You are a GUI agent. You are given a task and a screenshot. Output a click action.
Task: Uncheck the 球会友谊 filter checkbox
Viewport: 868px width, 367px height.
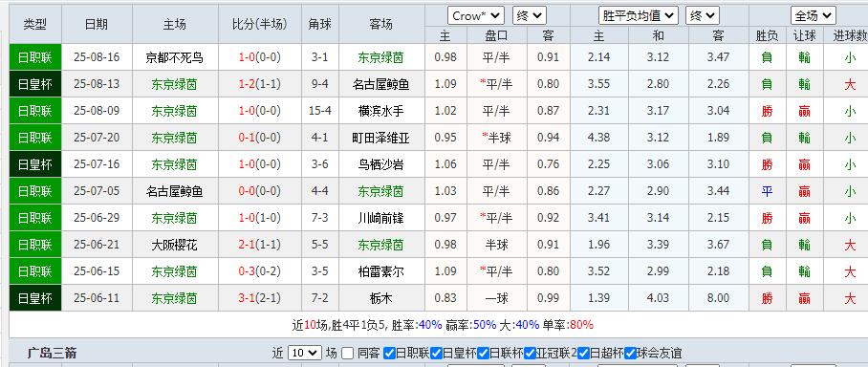tap(630, 354)
